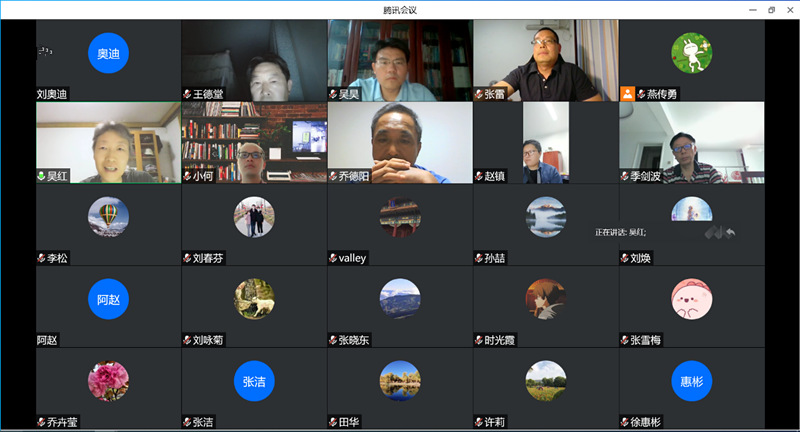Click the 季剑波 participant name label
The height and width of the screenshot is (432, 800).
coord(650,176)
